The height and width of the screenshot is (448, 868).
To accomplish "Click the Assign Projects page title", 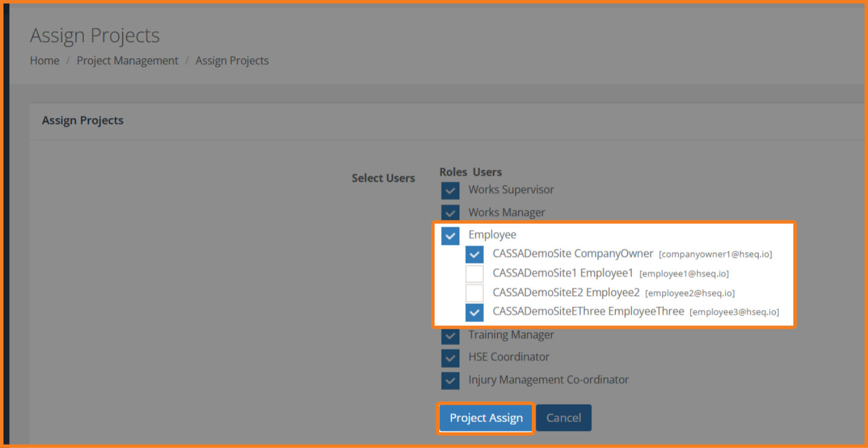I will click(95, 36).
